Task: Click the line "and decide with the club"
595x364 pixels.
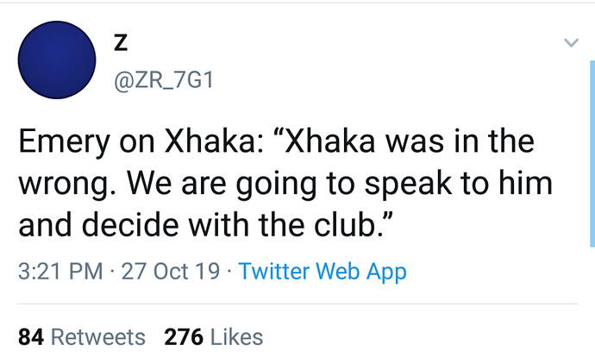Action: tap(205, 224)
